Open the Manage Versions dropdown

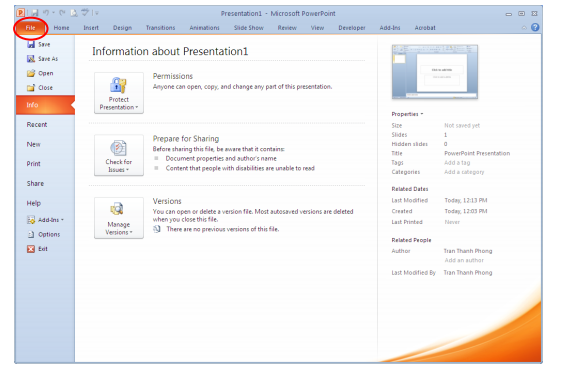[x=119, y=218]
